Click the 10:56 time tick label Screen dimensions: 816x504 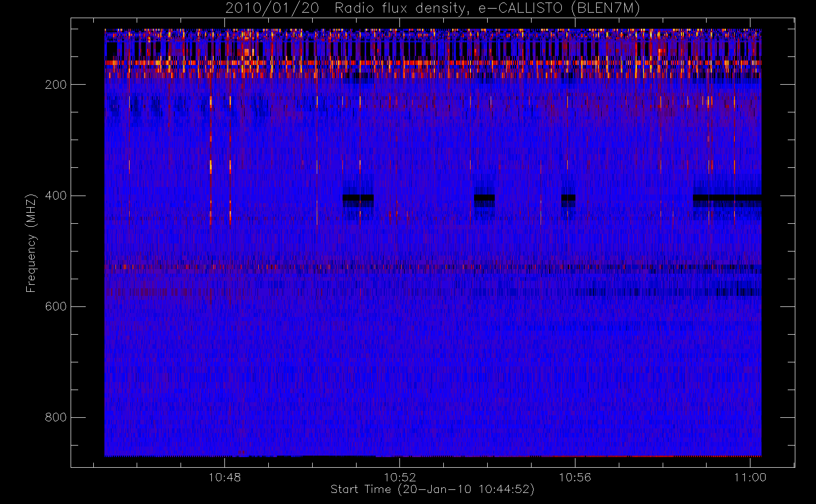pos(575,477)
